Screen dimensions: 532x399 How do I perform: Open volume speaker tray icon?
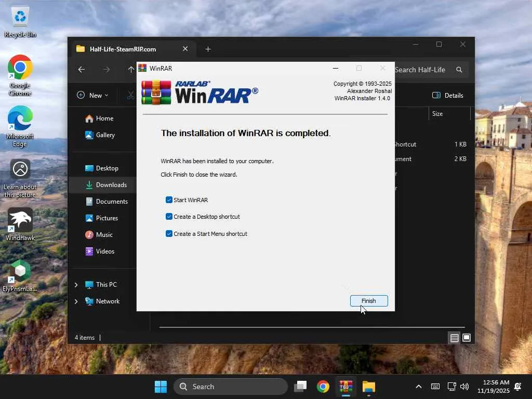click(464, 387)
